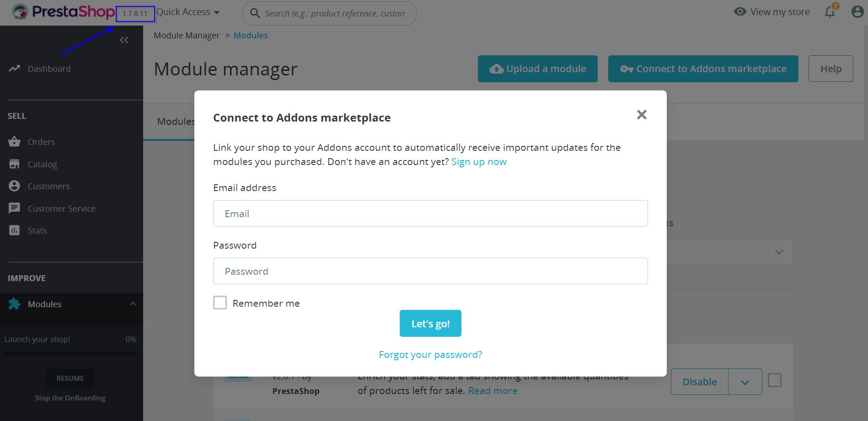Follow the Forgot your password? link

tap(430, 355)
